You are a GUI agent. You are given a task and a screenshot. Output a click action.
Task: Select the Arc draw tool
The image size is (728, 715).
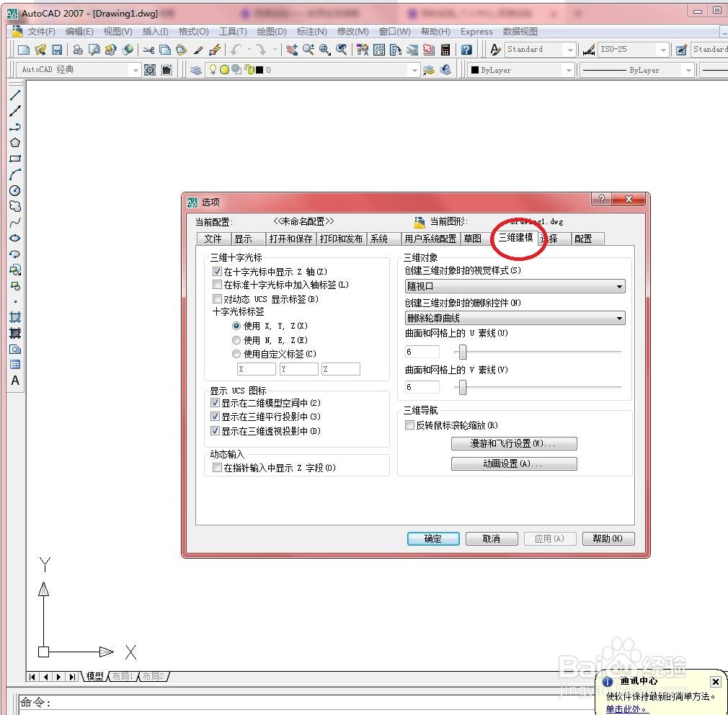[x=15, y=174]
